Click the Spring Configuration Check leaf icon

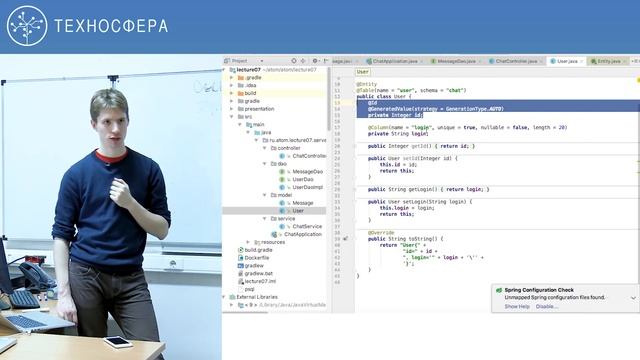[499, 290]
